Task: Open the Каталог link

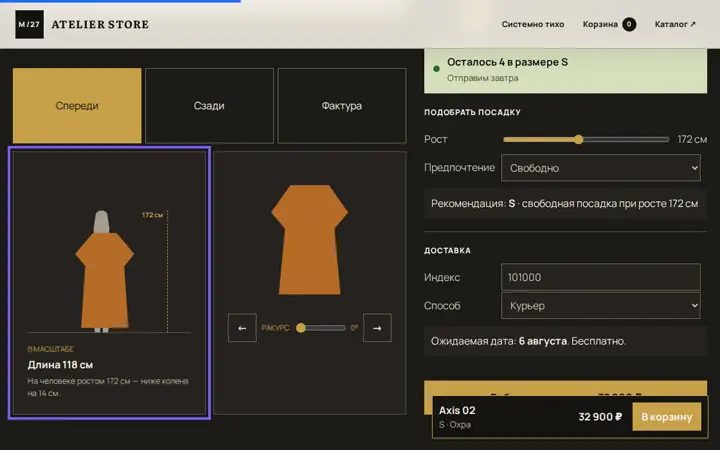Action: (675, 24)
